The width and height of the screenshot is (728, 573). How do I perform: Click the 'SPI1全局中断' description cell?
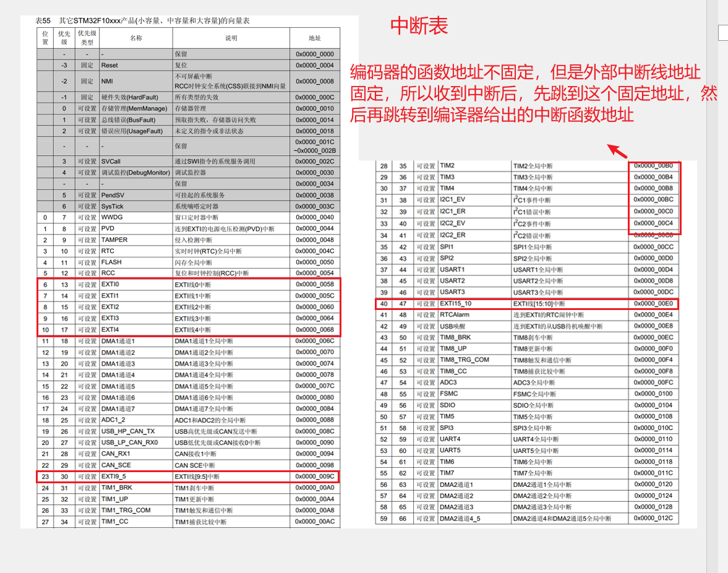point(570,247)
